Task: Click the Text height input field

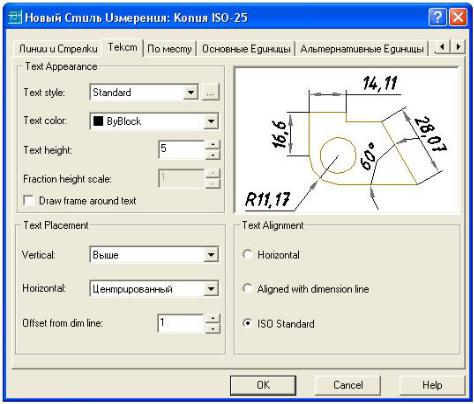Action: pyautogui.click(x=182, y=150)
